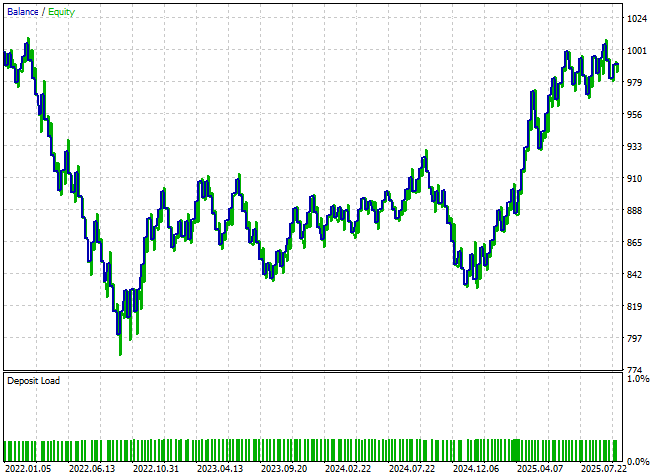Click the 2024.02.22 date label
This screenshot has width=652, height=476.
point(348,469)
